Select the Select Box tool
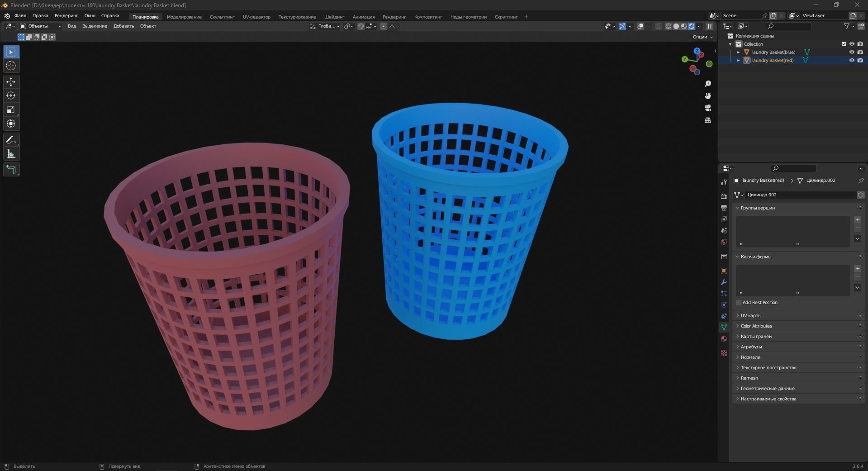The width and height of the screenshot is (868, 471). point(11,52)
